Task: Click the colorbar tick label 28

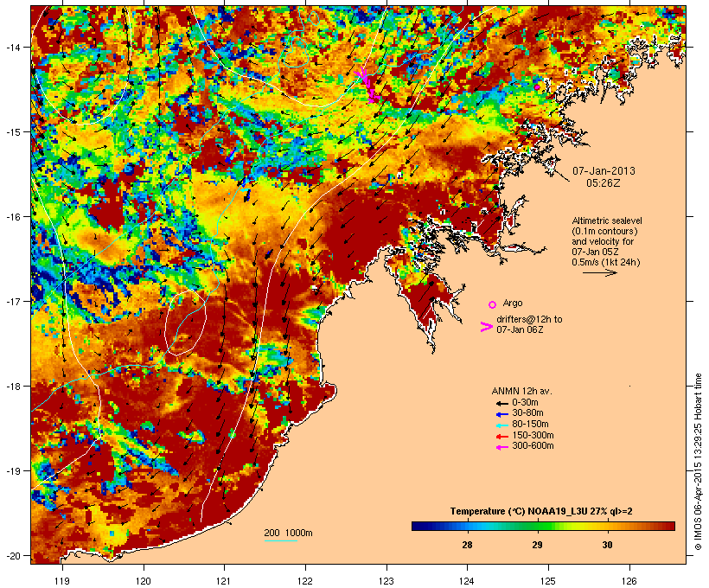Action: coord(467,545)
